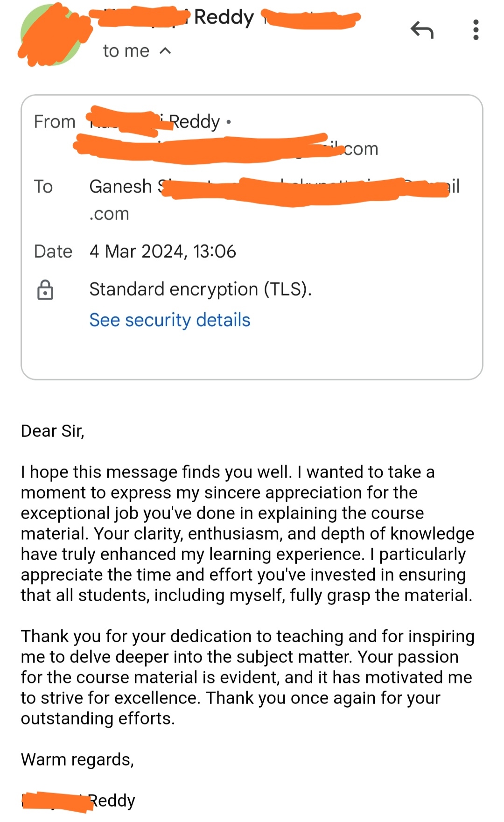Screen dimensions: 504x822
Task: Click the reply arrow icon
Action: 422,30
